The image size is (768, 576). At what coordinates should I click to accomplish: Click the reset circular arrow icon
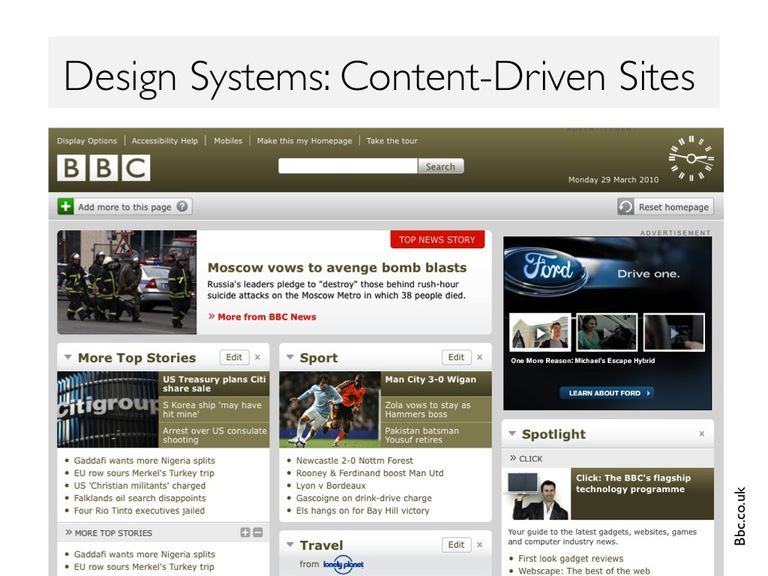[x=625, y=207]
